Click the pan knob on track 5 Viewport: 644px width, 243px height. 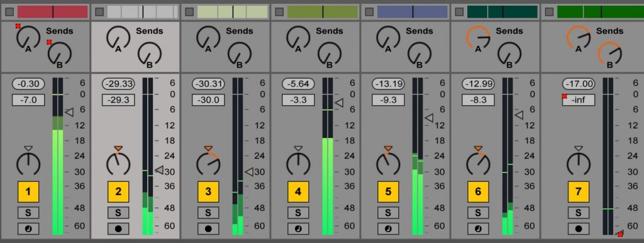click(x=388, y=164)
